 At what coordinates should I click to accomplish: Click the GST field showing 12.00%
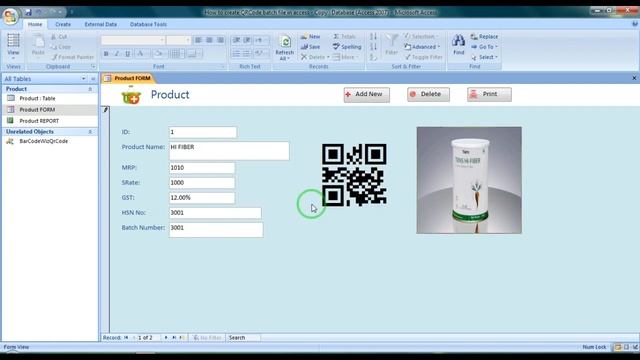202,198
